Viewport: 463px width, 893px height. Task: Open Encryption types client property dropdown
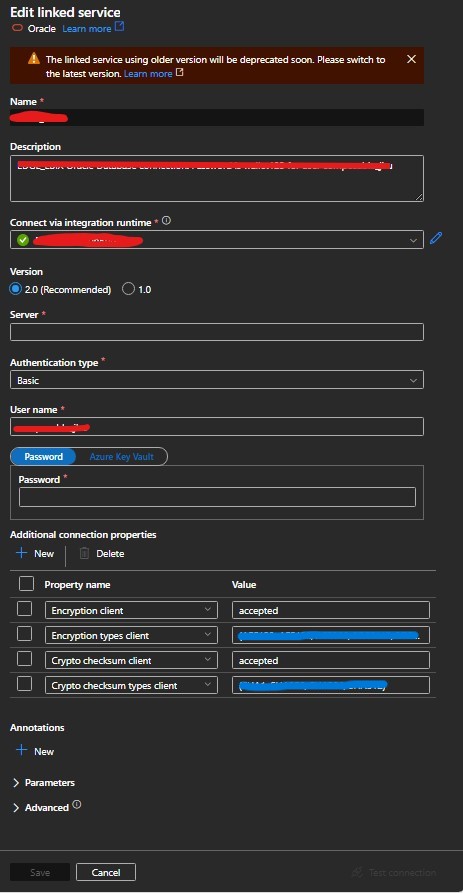(x=131, y=636)
